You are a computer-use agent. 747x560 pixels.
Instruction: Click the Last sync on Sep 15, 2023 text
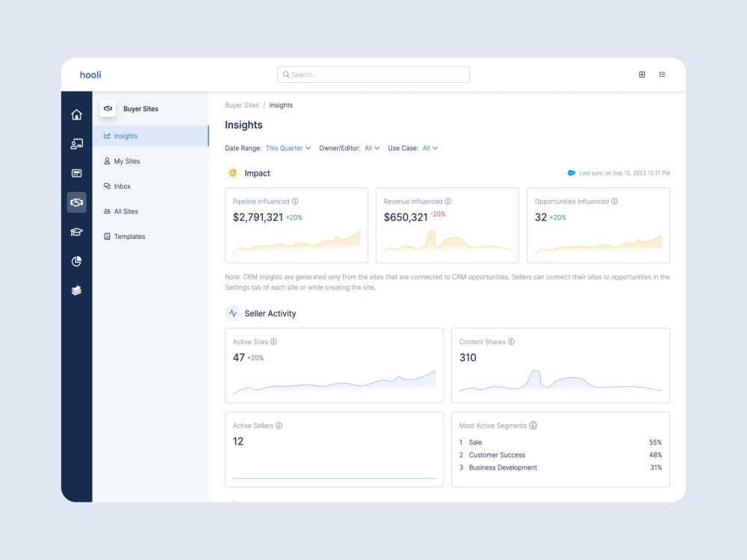pyautogui.click(x=624, y=173)
